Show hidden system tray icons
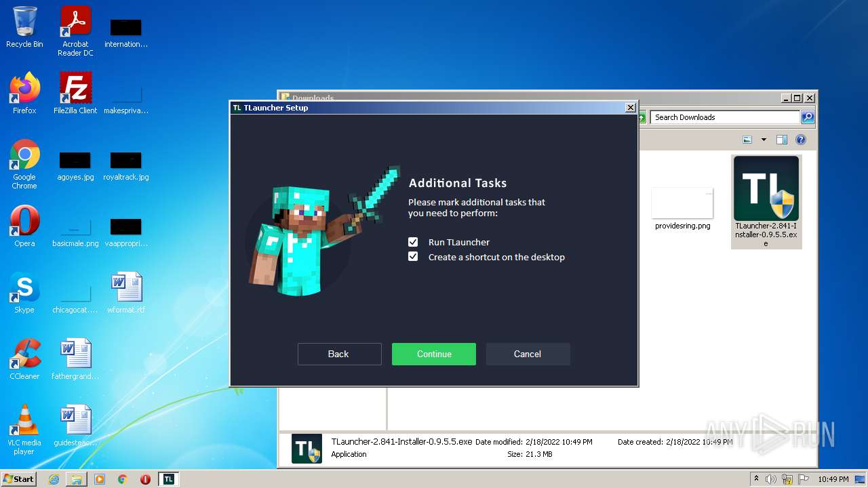The width and height of the screenshot is (868, 488). (x=756, y=479)
